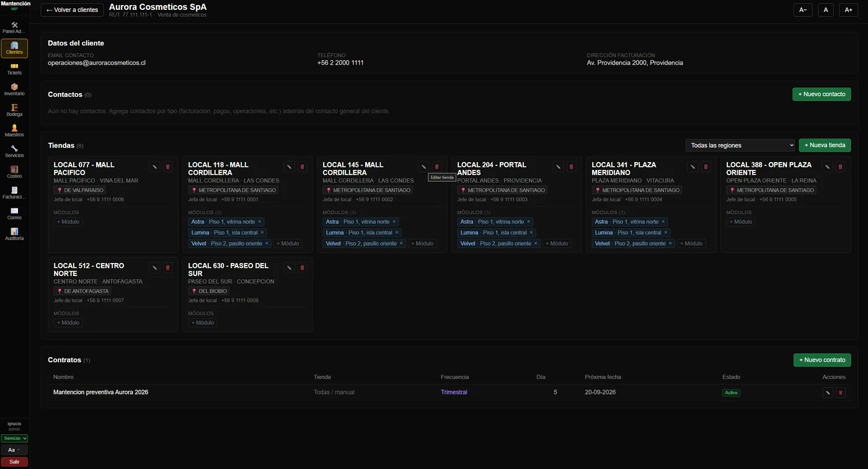
Task: Add a module to LOCAL 077 with + Módulo
Action: 68,221
